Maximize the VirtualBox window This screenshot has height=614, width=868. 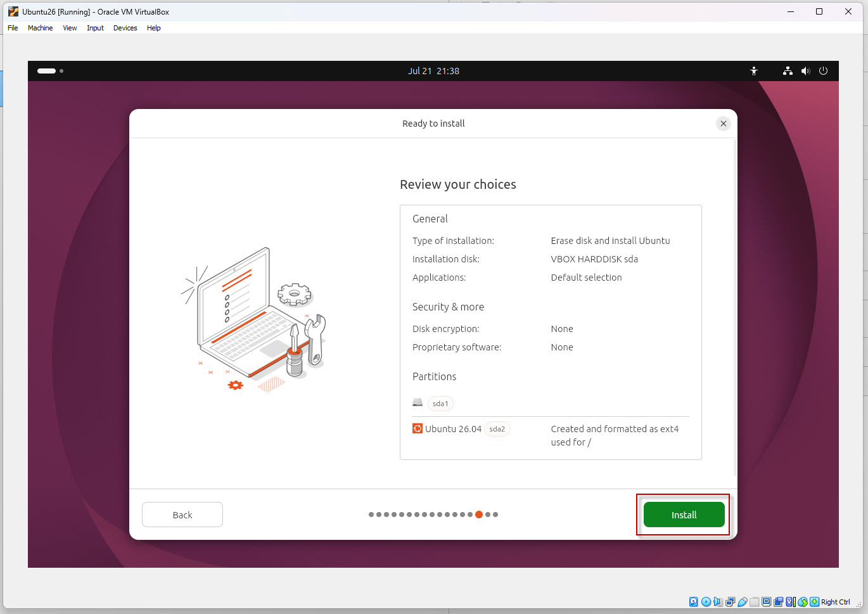pos(819,11)
